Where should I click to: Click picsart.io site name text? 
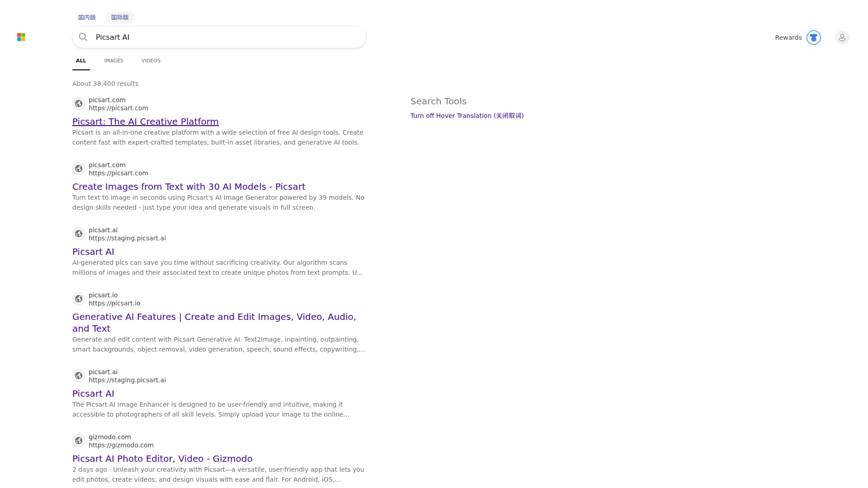[x=103, y=295]
